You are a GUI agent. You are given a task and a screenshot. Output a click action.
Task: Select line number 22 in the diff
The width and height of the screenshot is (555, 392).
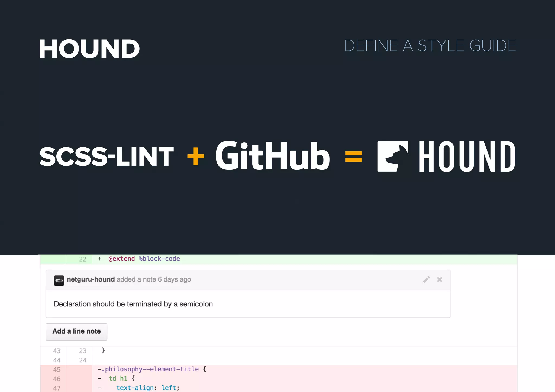click(83, 259)
